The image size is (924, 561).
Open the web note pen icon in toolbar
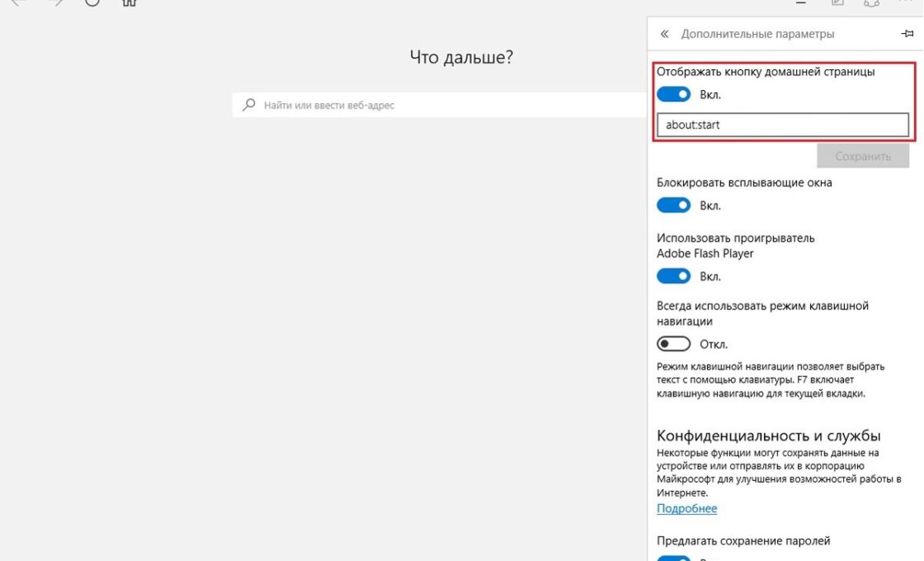coord(837,2)
